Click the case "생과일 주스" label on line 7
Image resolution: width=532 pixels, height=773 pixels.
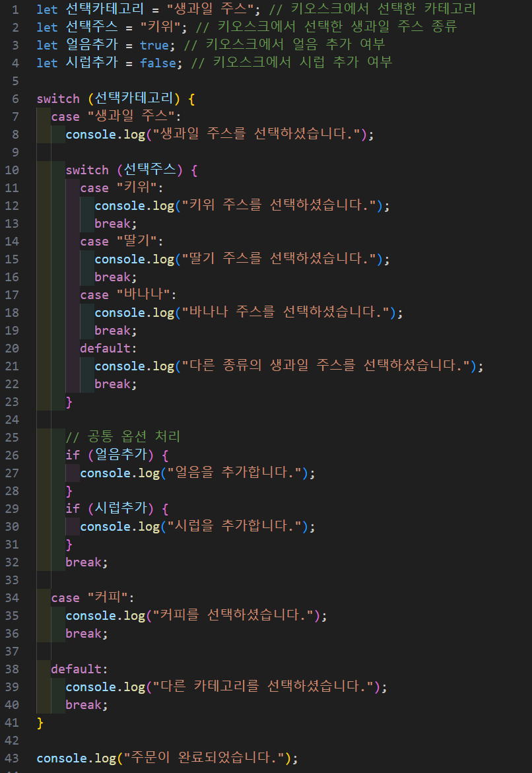[116, 116]
